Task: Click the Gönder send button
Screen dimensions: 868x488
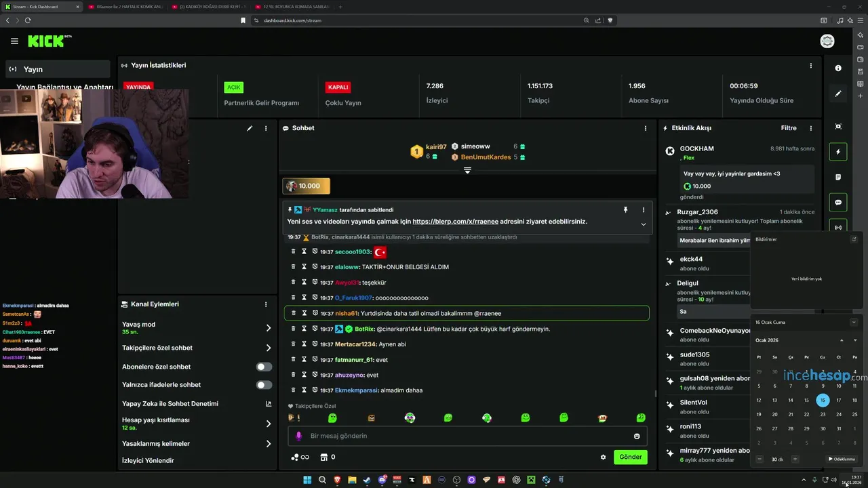Action: (631, 457)
